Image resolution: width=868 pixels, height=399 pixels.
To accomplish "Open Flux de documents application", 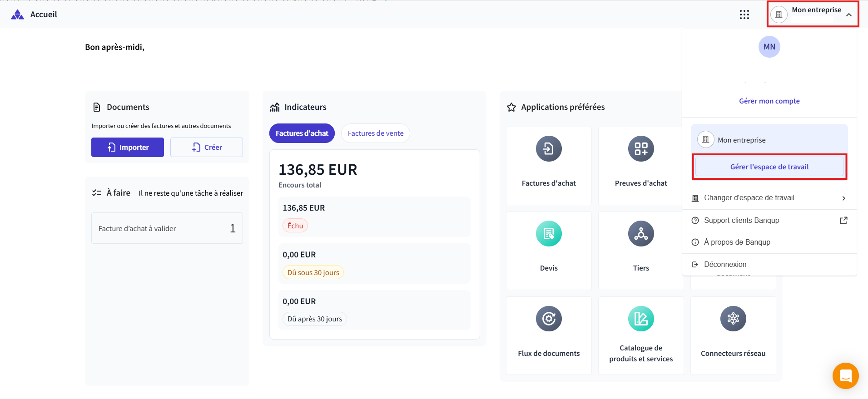I will (549, 335).
